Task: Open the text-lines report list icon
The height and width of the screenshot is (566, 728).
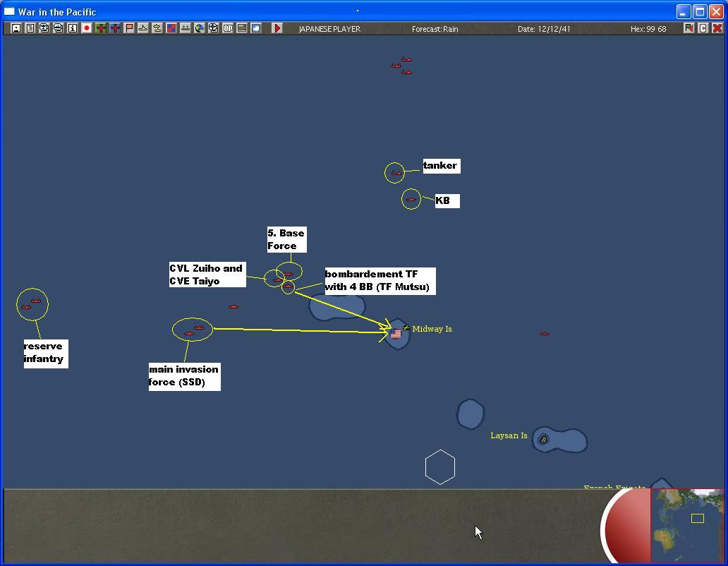Action: (30, 28)
